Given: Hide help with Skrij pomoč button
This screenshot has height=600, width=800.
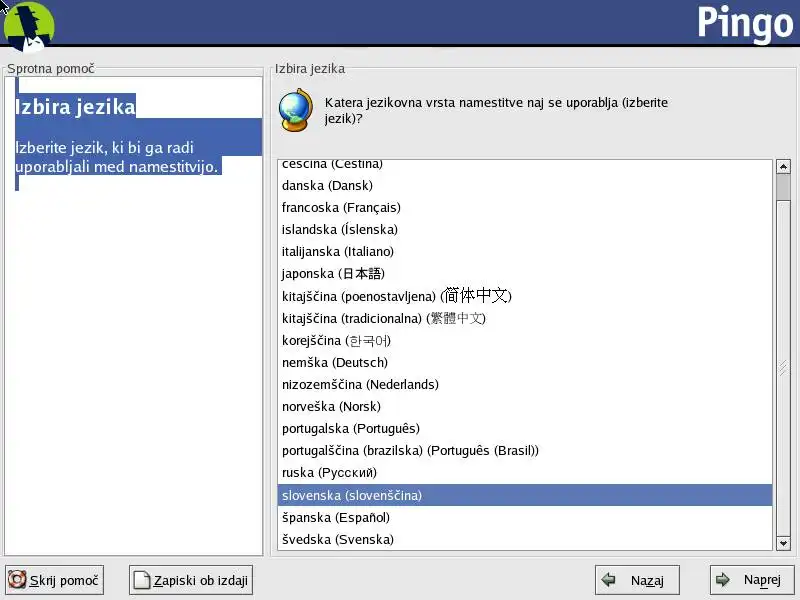Looking at the screenshot, I should [55, 580].
